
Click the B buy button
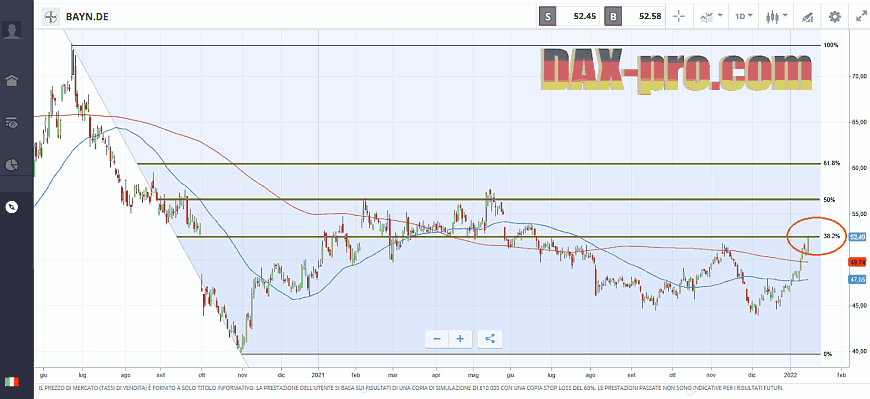[x=613, y=17]
